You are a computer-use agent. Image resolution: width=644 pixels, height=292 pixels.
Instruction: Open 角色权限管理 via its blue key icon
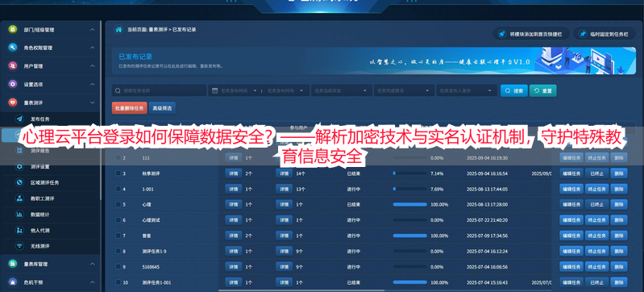(13, 48)
